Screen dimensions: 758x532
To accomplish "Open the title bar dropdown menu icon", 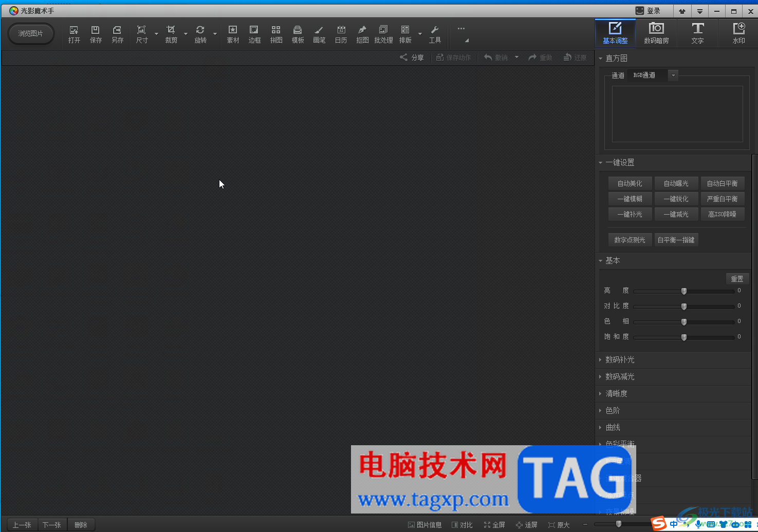I will click(x=699, y=11).
